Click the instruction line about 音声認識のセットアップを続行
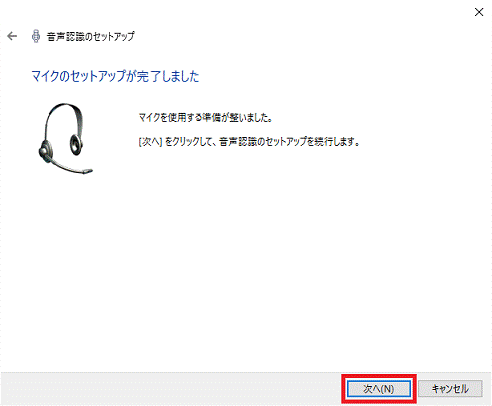This screenshot has width=492, height=406. click(249, 142)
